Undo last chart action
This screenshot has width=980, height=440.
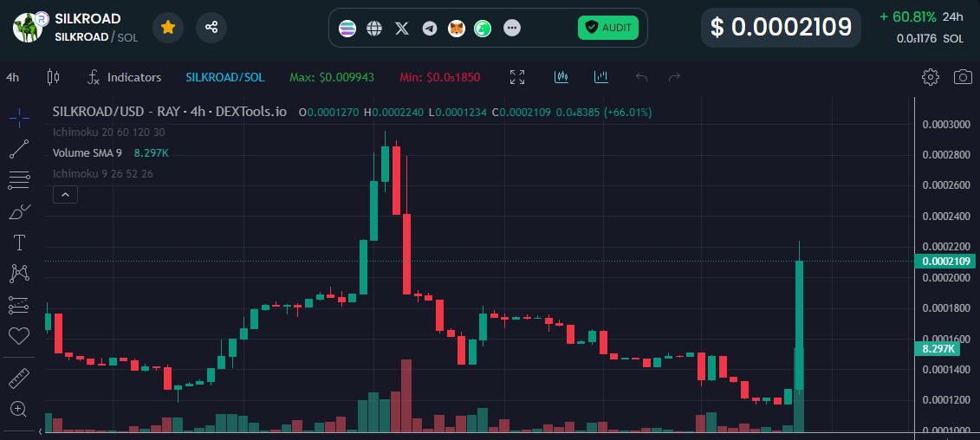tap(641, 77)
